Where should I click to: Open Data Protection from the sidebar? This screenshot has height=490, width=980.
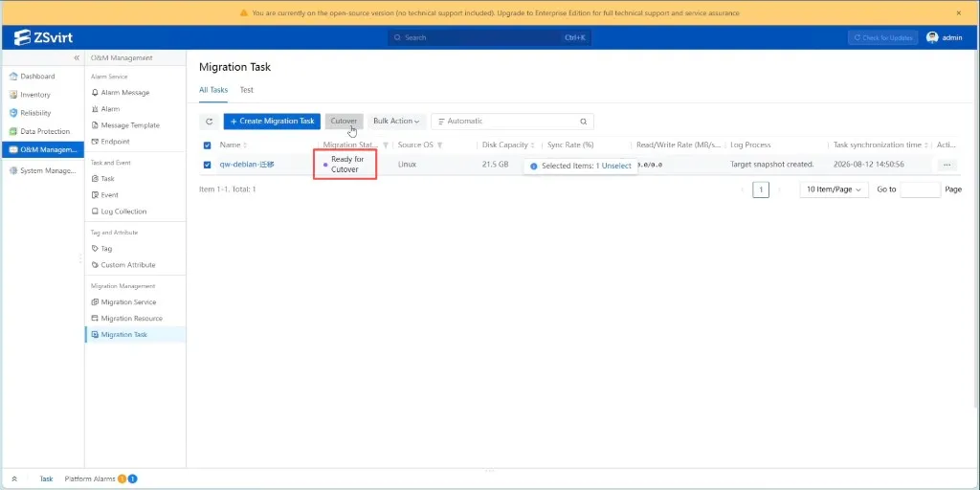(x=45, y=132)
